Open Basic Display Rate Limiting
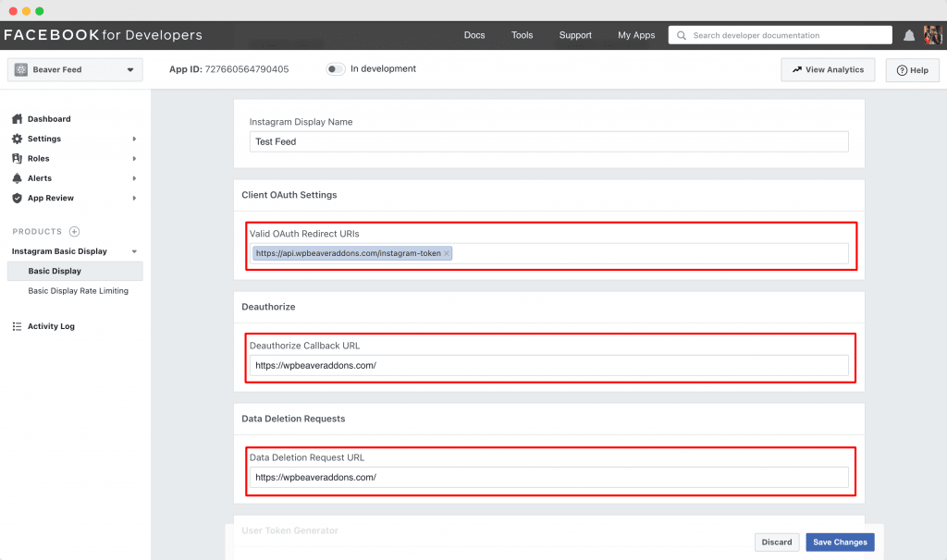 tap(78, 291)
